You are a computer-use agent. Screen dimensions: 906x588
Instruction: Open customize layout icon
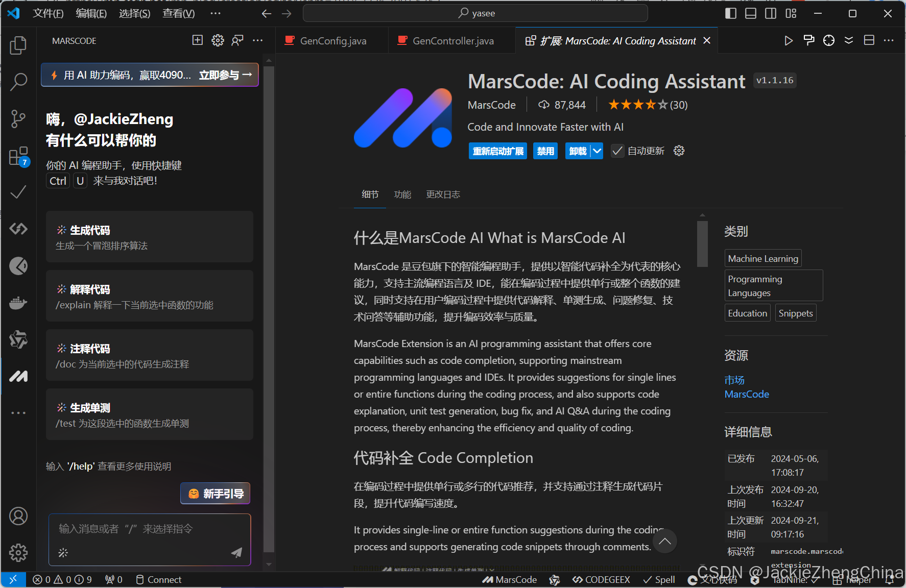791,13
